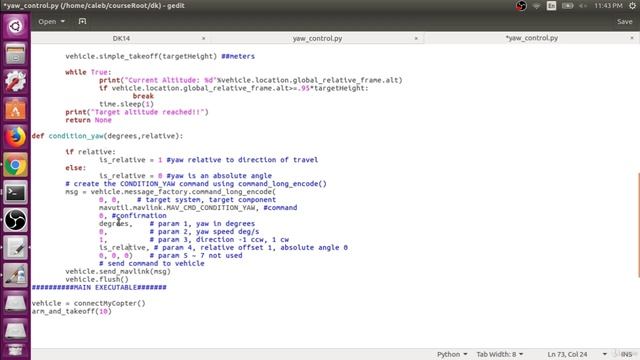Close the DK14 tab
The height and width of the screenshot is (360, 640).
204,38
